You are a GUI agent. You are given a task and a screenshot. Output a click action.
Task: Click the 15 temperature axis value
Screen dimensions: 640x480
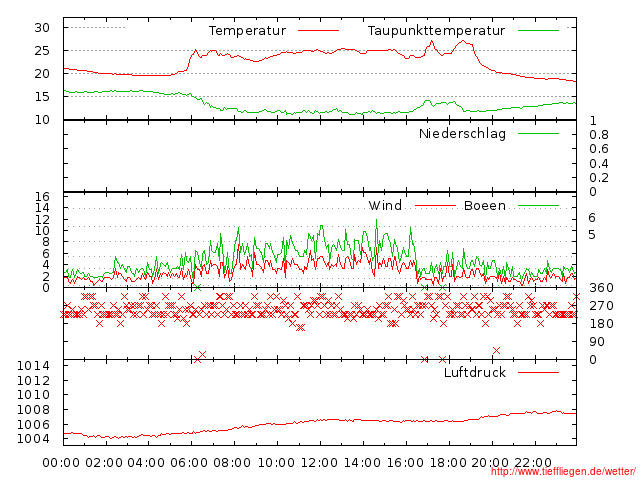[42, 97]
